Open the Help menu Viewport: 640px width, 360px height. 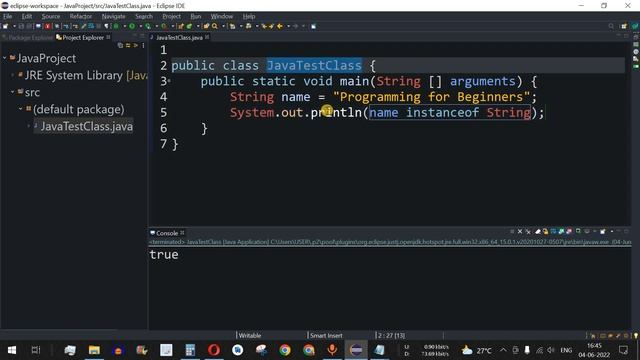click(x=249, y=16)
